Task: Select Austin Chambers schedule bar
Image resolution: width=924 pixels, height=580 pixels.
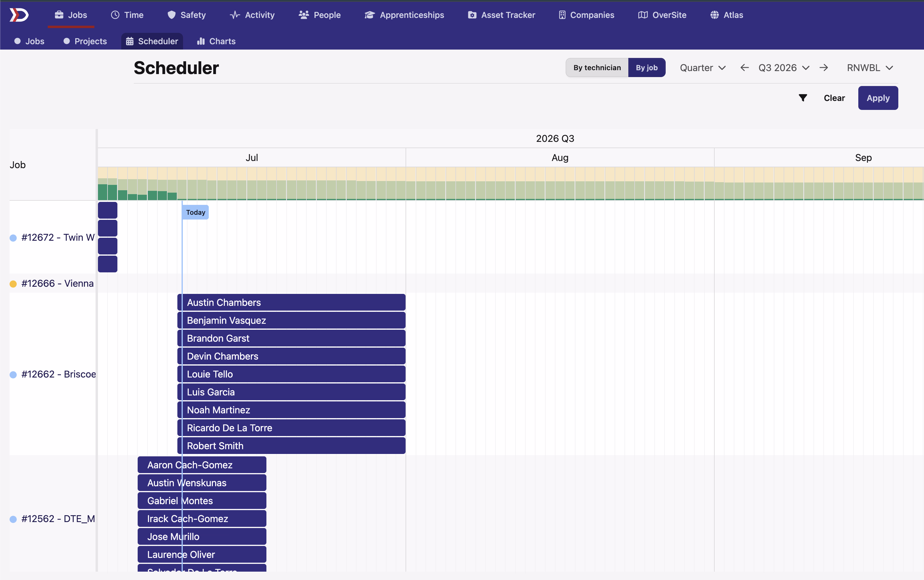Action: click(x=291, y=302)
